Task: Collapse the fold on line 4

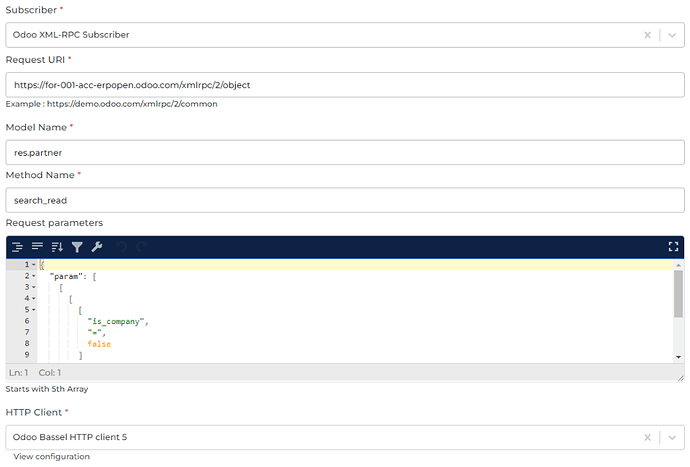Action: (34, 298)
